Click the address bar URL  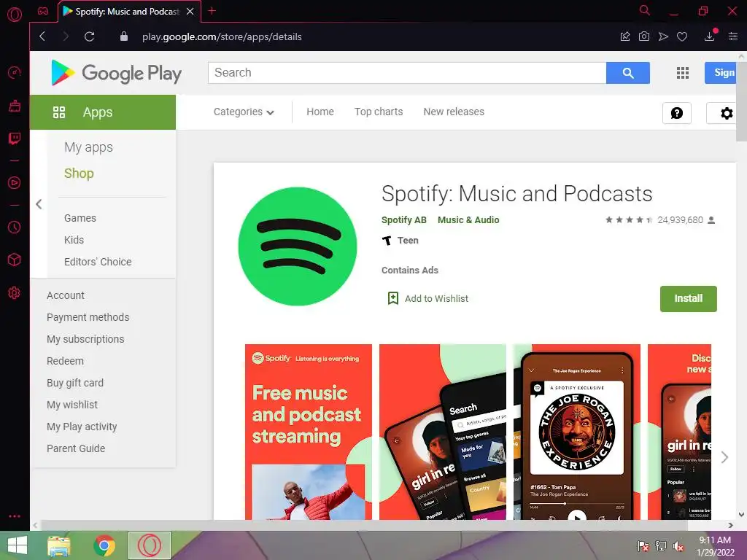click(x=222, y=36)
